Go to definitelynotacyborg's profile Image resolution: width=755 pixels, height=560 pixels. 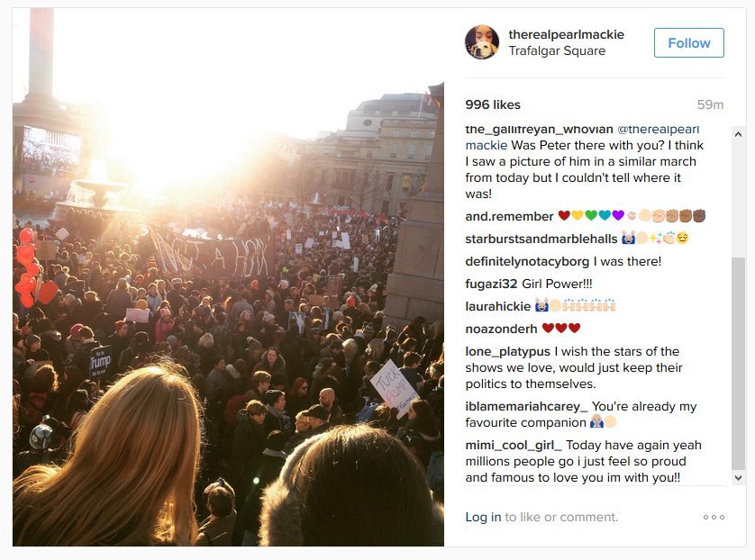coord(527,261)
